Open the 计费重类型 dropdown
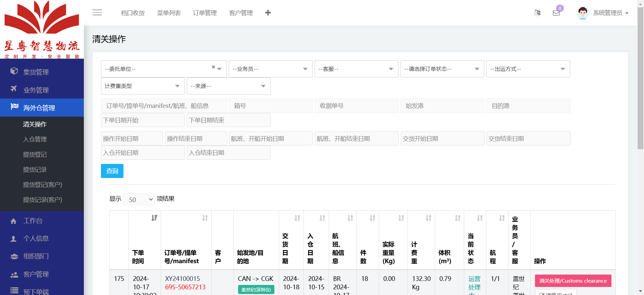The width and height of the screenshot is (644, 295). 143,86
